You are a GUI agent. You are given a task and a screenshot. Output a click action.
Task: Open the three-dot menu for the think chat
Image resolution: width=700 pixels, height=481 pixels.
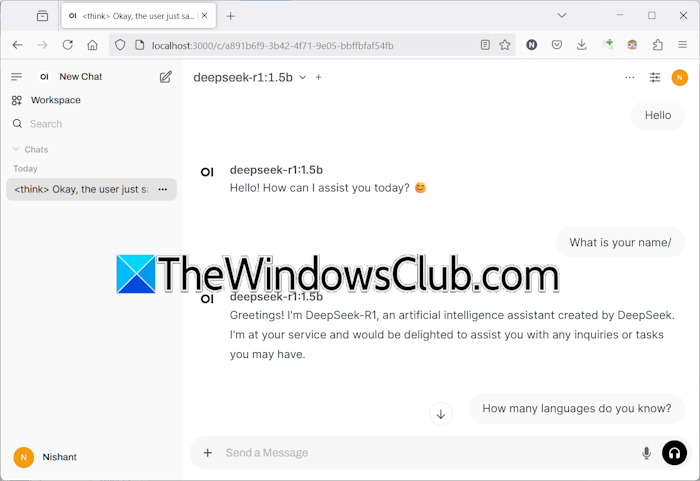click(162, 189)
